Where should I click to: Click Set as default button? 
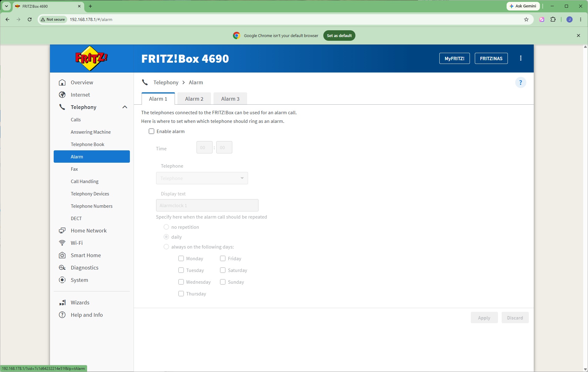tap(339, 36)
